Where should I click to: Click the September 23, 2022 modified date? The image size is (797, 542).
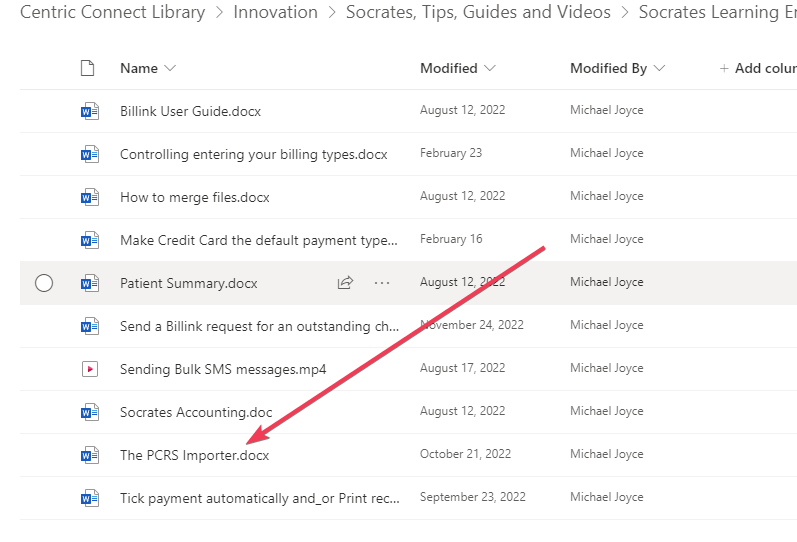473,497
